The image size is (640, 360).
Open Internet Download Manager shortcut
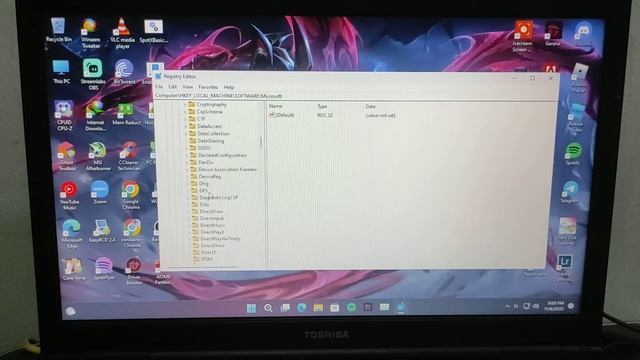(x=95, y=116)
